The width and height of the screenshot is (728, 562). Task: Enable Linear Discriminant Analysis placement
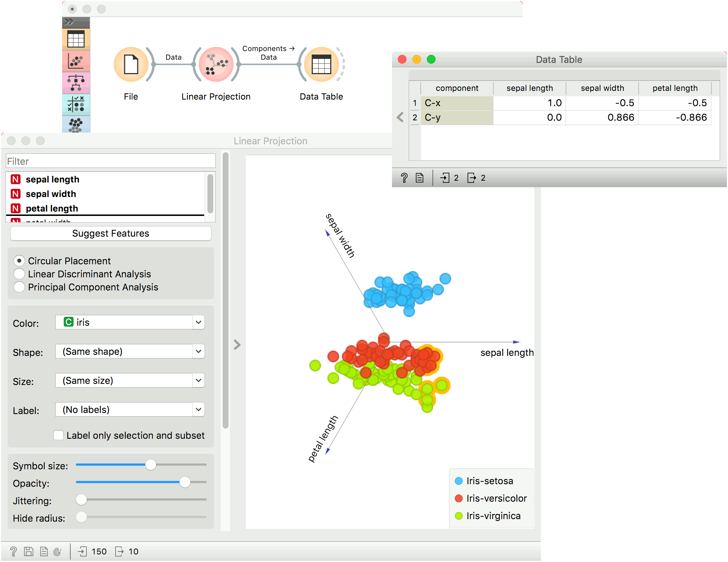(x=19, y=274)
